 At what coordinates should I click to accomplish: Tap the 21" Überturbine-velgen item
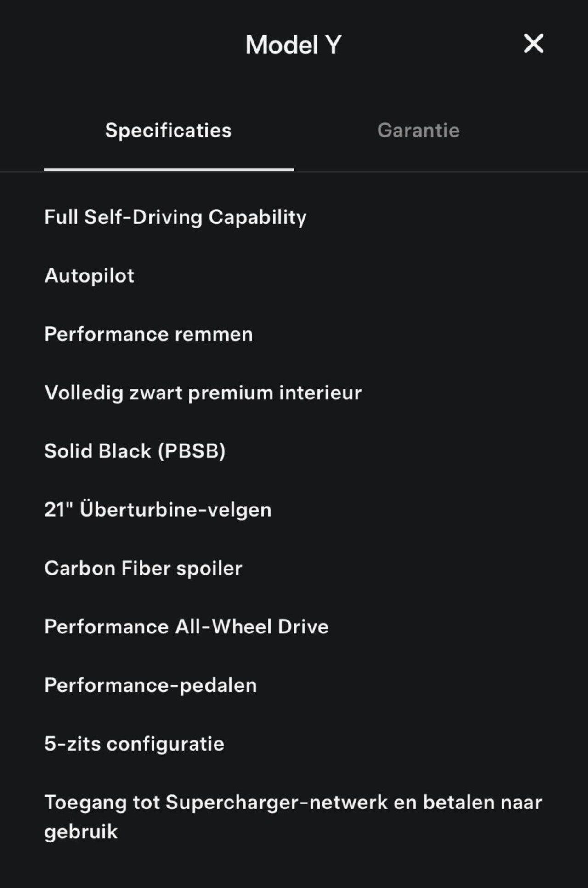click(158, 509)
